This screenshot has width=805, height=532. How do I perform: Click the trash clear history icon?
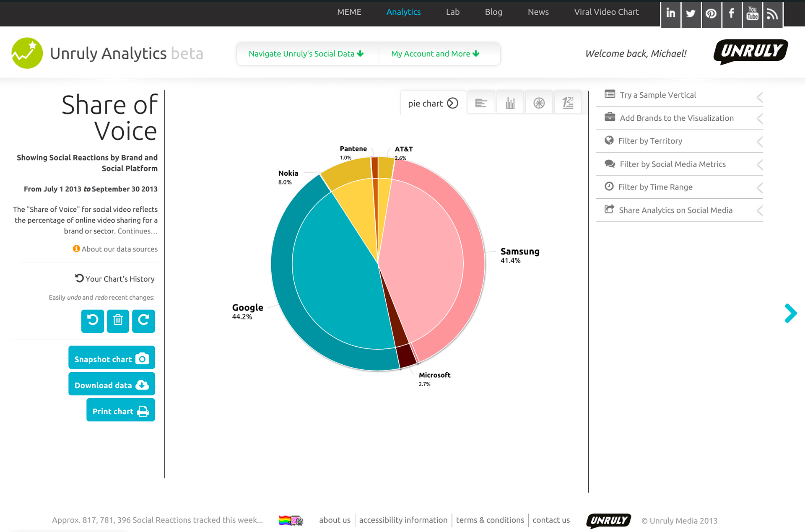tap(118, 321)
